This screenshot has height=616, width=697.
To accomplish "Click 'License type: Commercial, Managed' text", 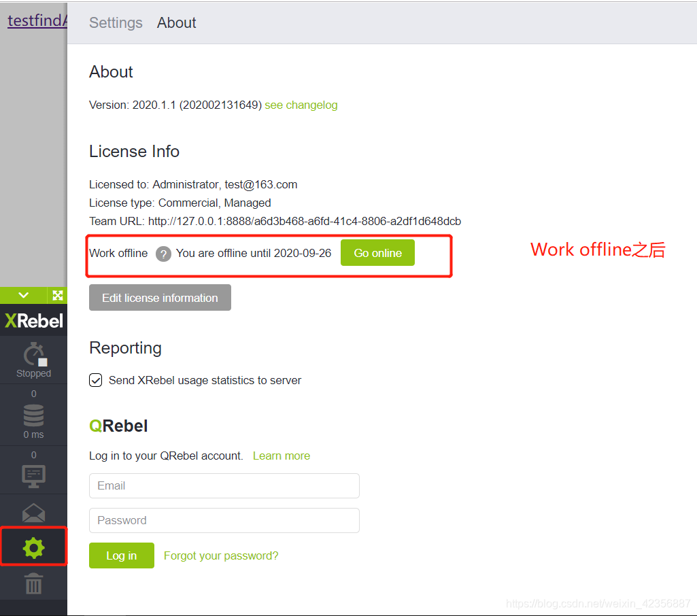I will (180, 203).
